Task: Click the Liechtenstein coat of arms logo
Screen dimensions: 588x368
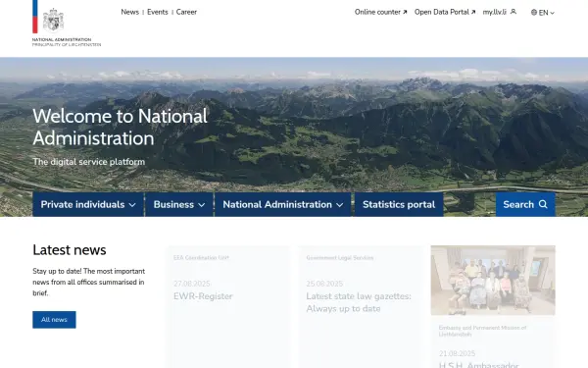Action: (53, 20)
